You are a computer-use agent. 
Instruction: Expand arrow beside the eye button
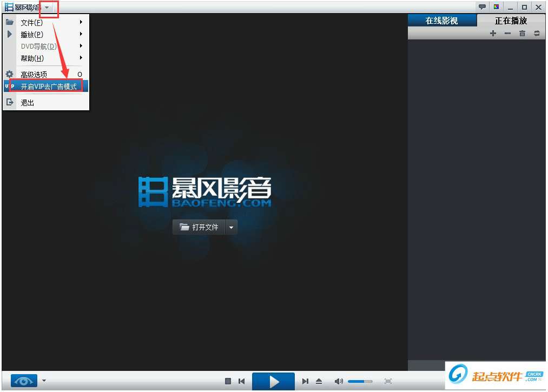point(44,381)
